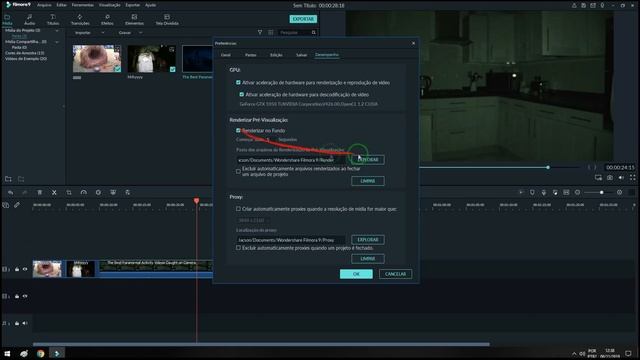Viewport: 640px width, 360px height.
Task: Open the Tela Dividida icon
Action: coord(167,19)
